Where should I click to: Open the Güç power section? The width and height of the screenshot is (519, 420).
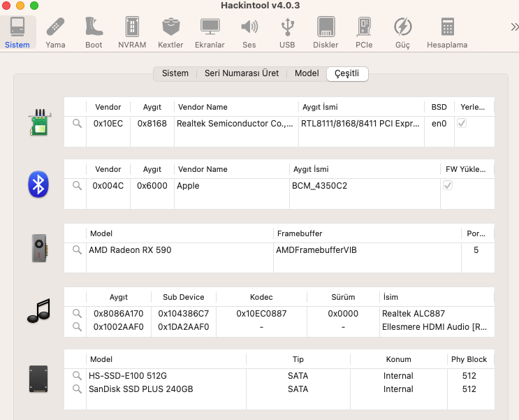tap(402, 33)
